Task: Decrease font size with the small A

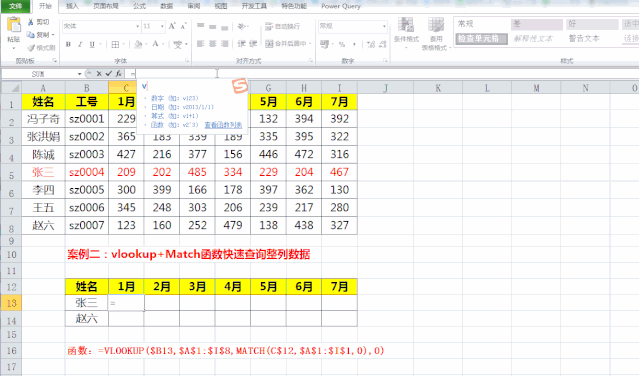Action: click(x=183, y=26)
